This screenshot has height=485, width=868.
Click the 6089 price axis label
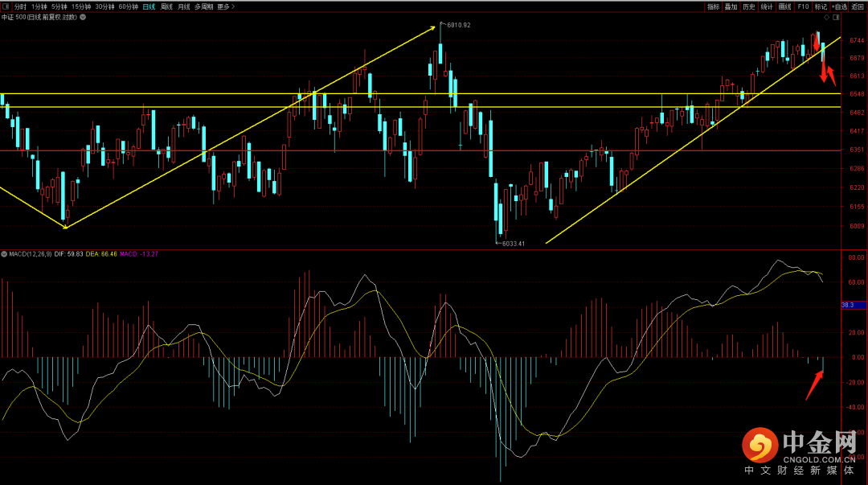click(857, 225)
